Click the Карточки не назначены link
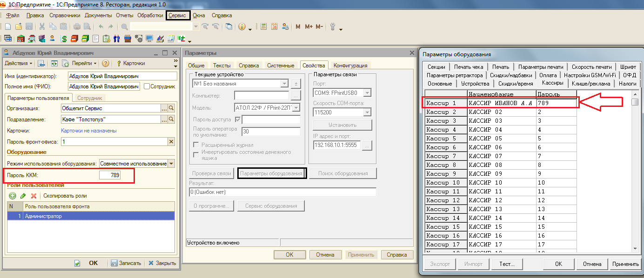Image resolution: width=644 pixels, height=278 pixels. (x=89, y=131)
